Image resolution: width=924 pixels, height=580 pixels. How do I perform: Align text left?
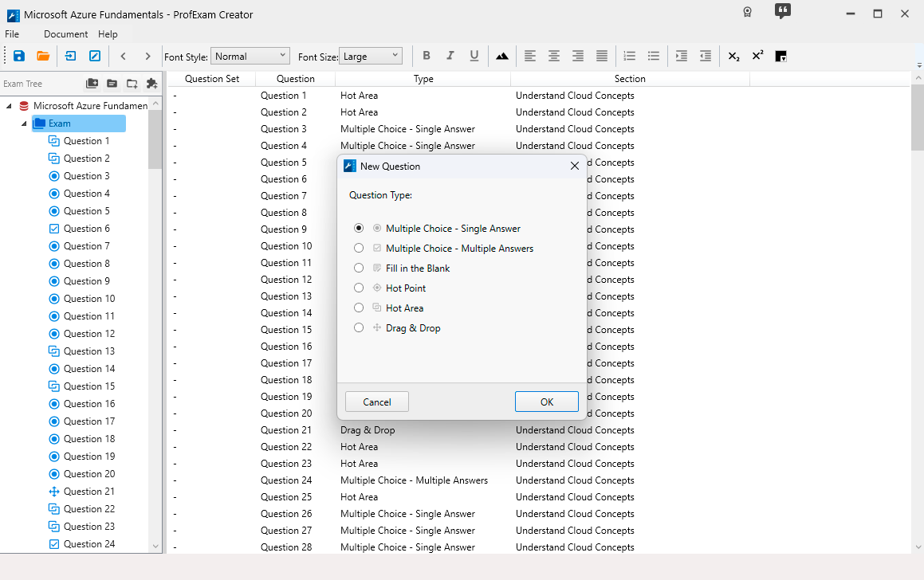click(x=530, y=56)
